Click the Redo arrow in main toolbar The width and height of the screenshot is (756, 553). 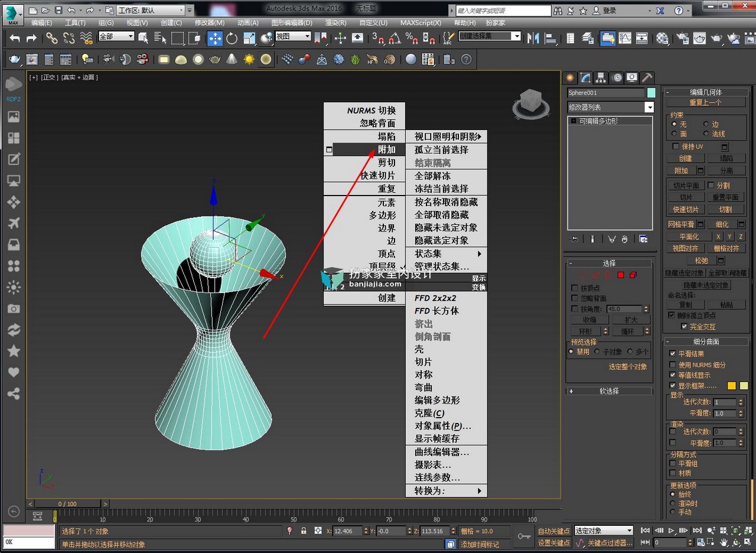(31, 38)
